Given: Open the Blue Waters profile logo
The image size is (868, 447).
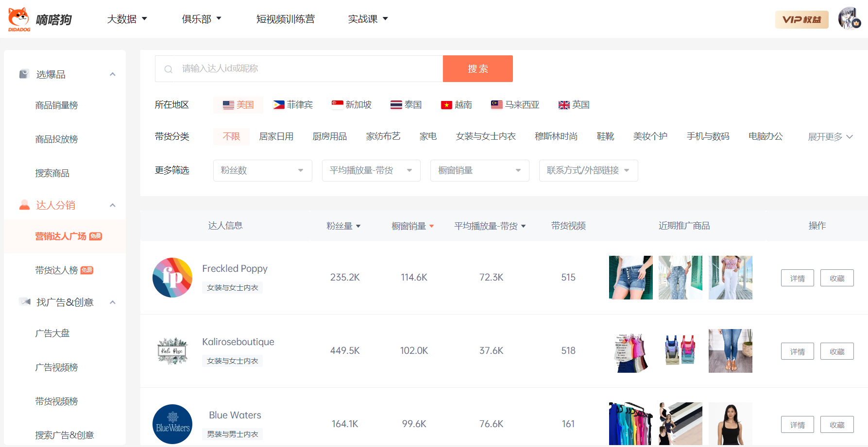Looking at the screenshot, I should point(172,424).
